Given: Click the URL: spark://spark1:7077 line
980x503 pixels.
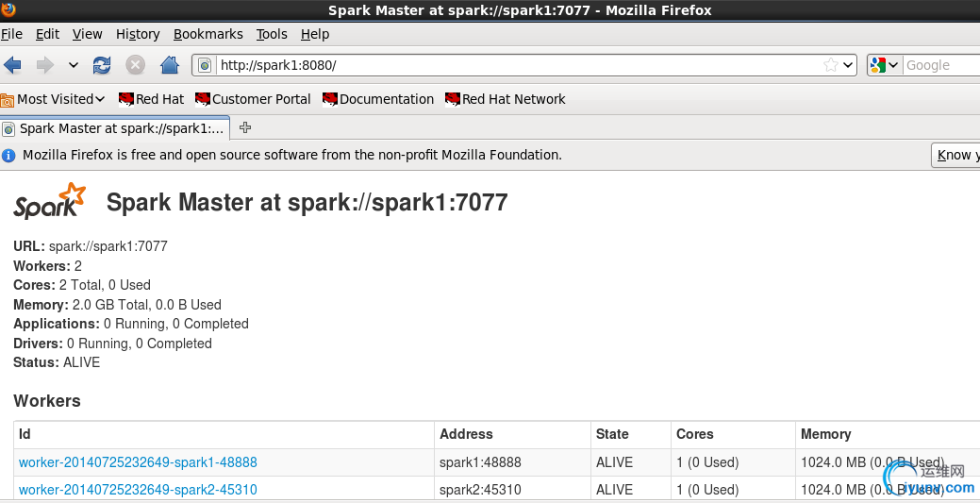Looking at the screenshot, I should pyautogui.click(x=91, y=246).
